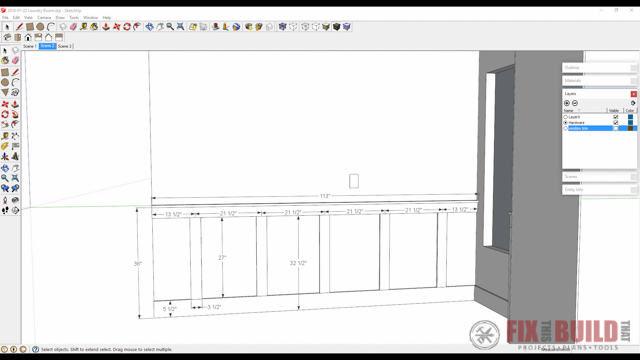Sort layers by the Name column header
The width and height of the screenshot is (640, 360).
[584, 111]
